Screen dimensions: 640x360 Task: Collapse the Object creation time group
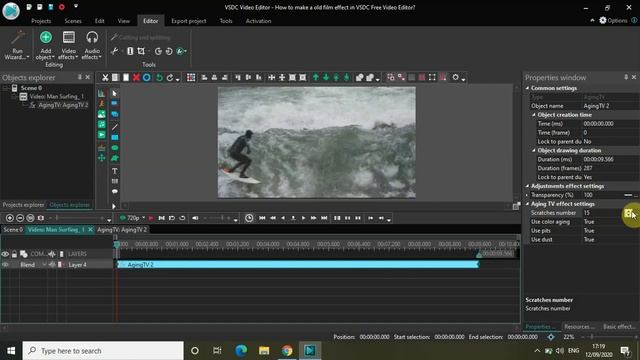coord(534,115)
